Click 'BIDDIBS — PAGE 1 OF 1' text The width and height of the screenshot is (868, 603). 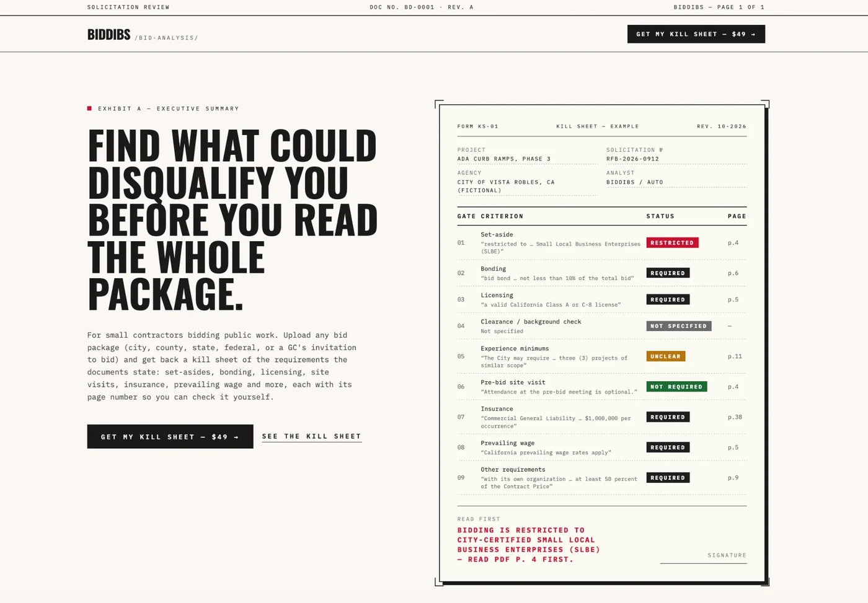[719, 7]
